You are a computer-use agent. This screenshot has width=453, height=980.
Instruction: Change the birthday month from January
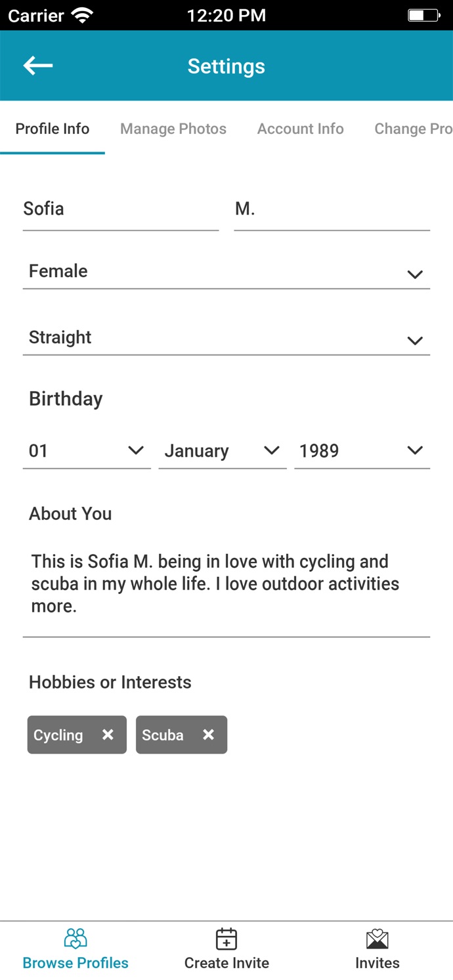tap(222, 451)
